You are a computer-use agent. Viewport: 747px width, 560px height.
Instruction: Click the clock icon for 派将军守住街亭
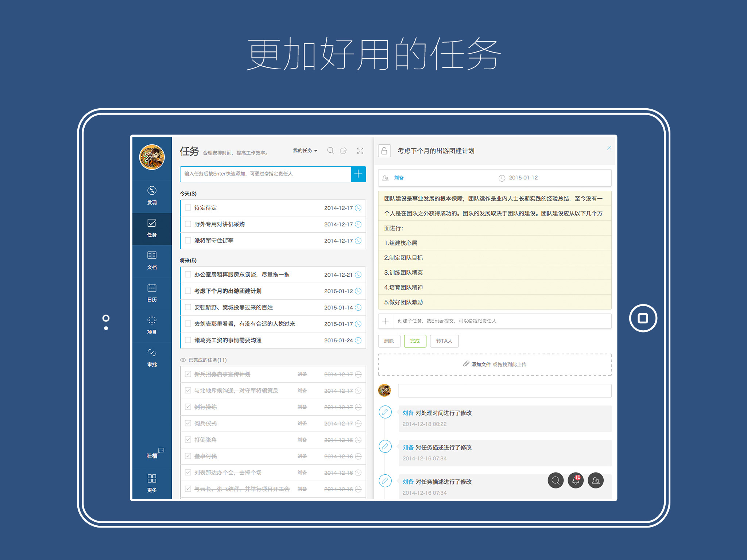[358, 241]
